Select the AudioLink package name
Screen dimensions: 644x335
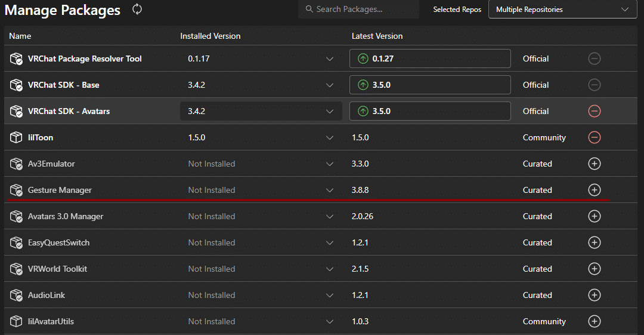click(47, 295)
